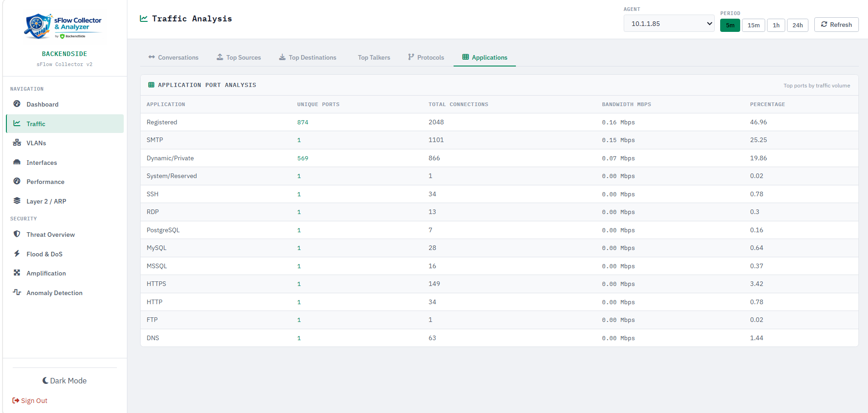
Task: Enable the 24h time period
Action: click(x=797, y=25)
